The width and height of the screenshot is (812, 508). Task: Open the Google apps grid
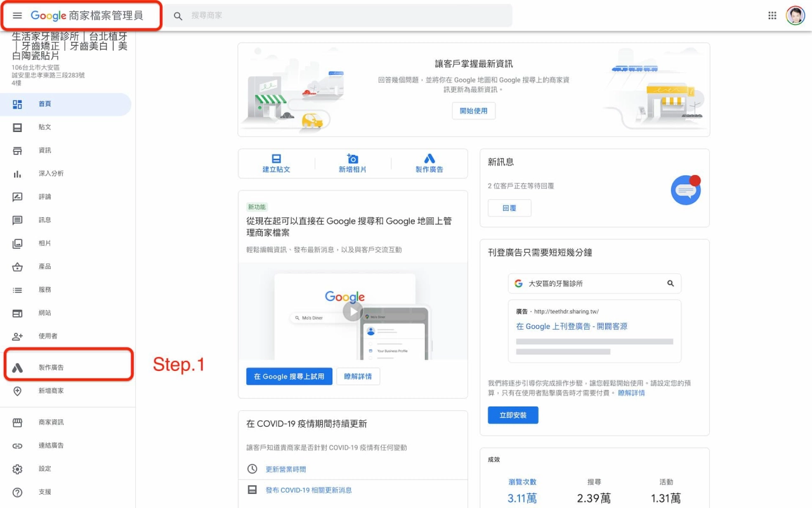(772, 15)
